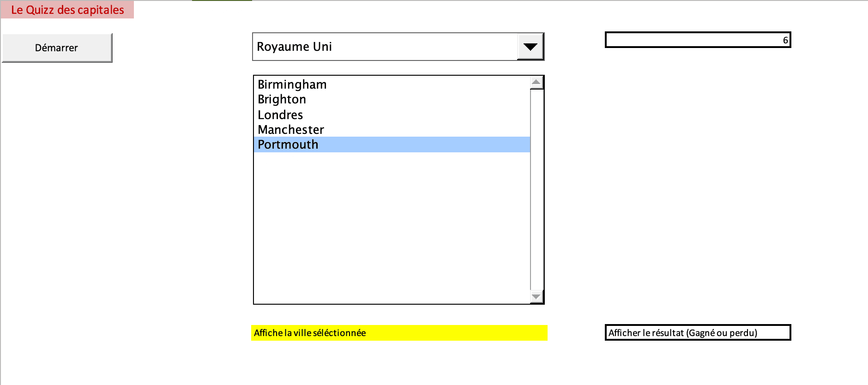868x385 pixels.
Task: Select Manchester in the list box
Action: coord(291,130)
